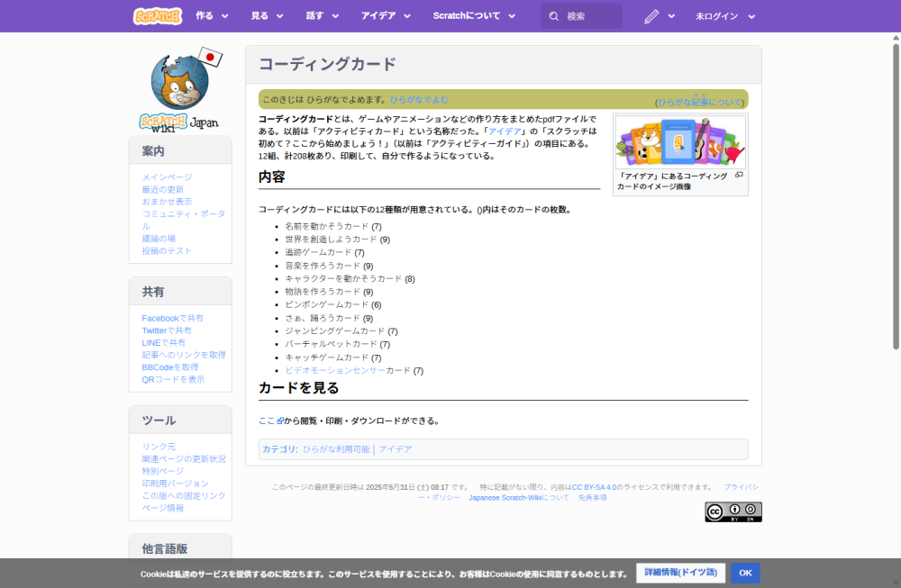Screen dimensions: 901x588
Task: Open the Creative Commons BY-SA badge
Action: click(733, 511)
